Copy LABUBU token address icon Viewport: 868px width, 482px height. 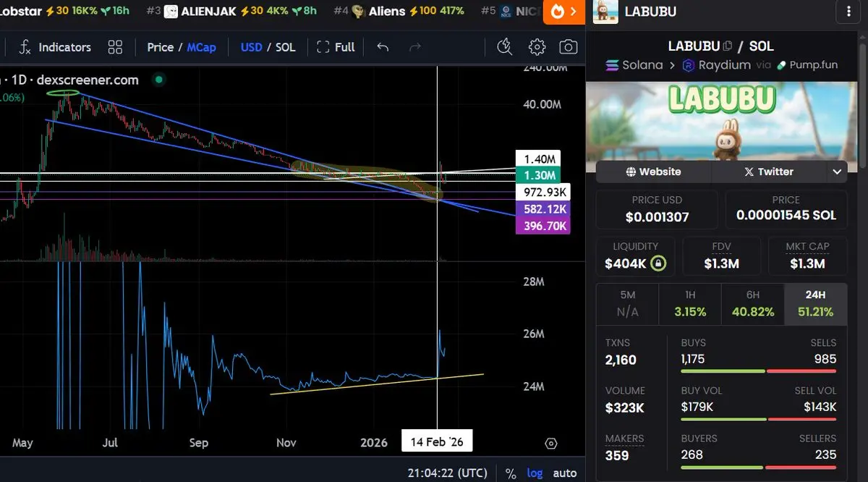click(728, 46)
